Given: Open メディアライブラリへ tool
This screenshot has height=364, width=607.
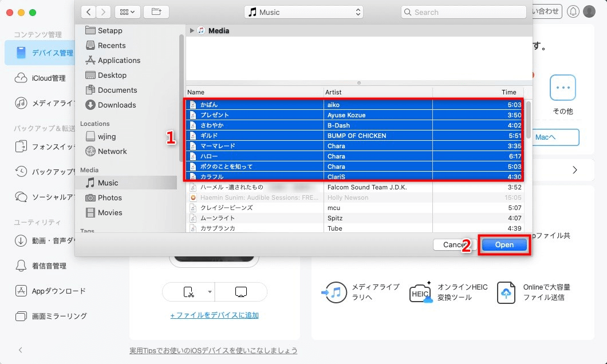Looking at the screenshot, I should click(x=360, y=292).
